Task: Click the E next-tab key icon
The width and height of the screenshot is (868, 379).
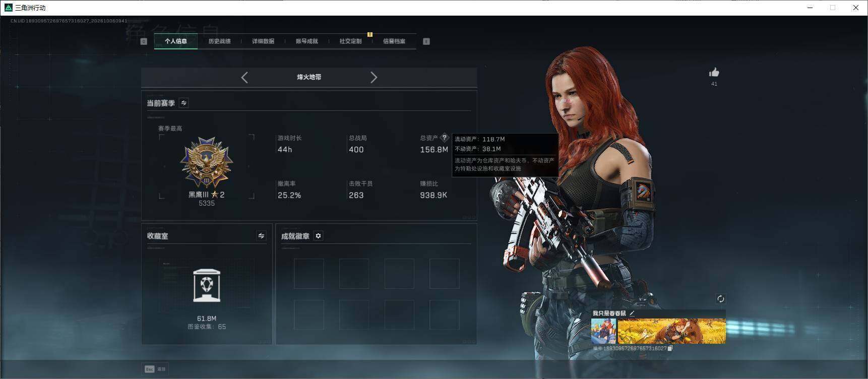Action: [x=426, y=41]
